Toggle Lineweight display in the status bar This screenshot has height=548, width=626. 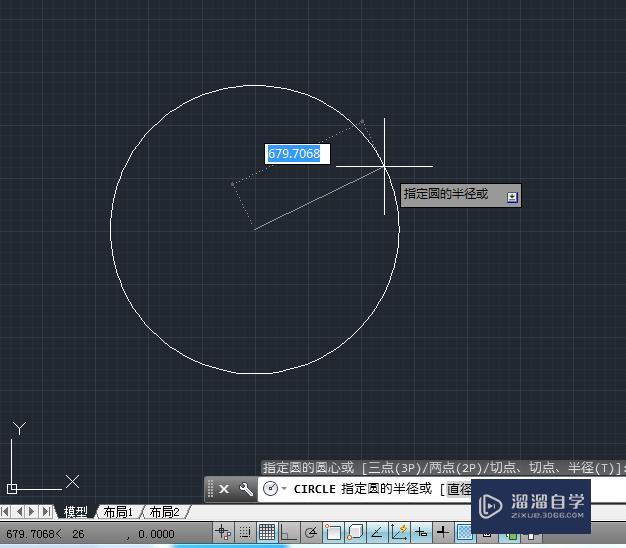(x=443, y=532)
